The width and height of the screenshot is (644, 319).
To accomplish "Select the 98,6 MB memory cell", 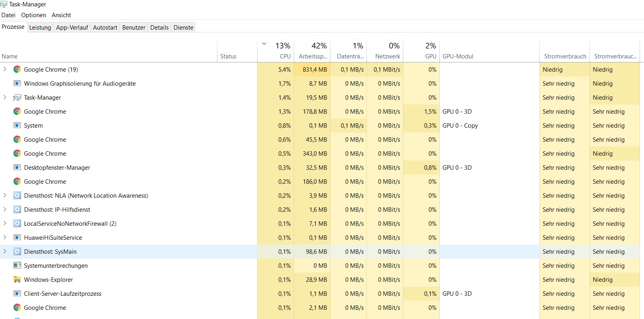I will click(x=312, y=251).
